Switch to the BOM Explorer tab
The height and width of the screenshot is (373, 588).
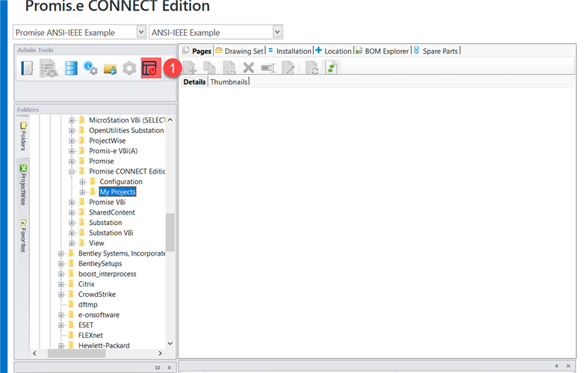tap(382, 51)
